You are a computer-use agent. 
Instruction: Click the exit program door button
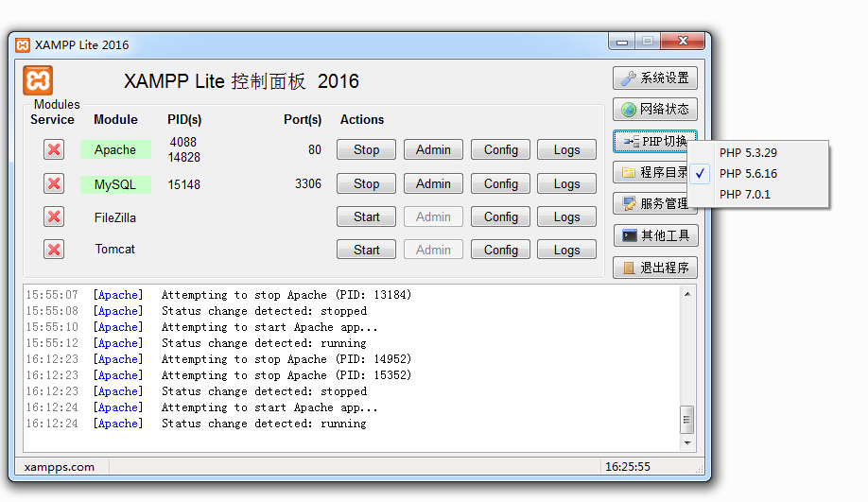pyautogui.click(x=655, y=268)
